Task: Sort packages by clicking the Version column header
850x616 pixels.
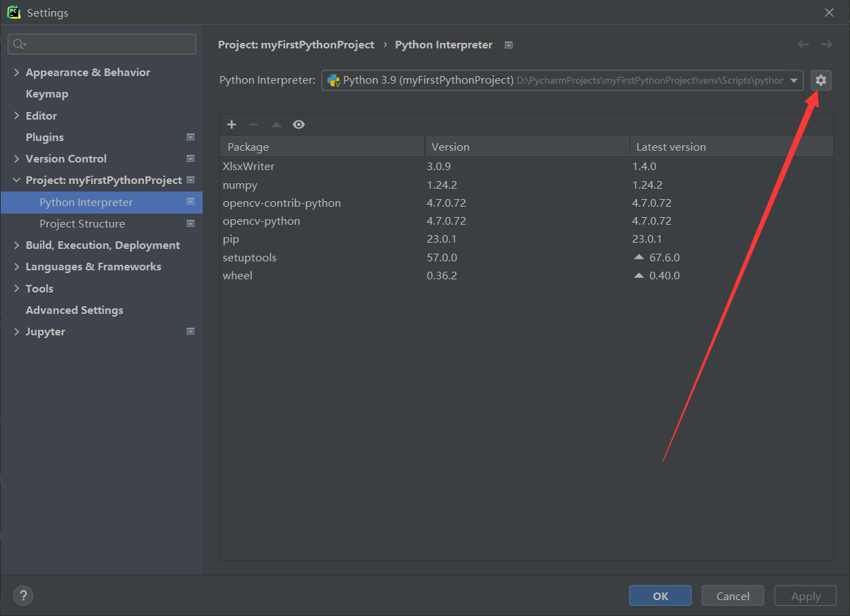Action: 450,146
